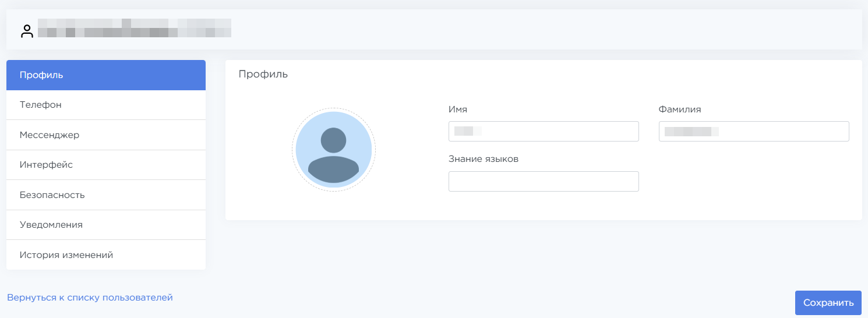This screenshot has height=318, width=868.
Task: Follow the Вернуться к списку пользователей link
Action: point(90,298)
